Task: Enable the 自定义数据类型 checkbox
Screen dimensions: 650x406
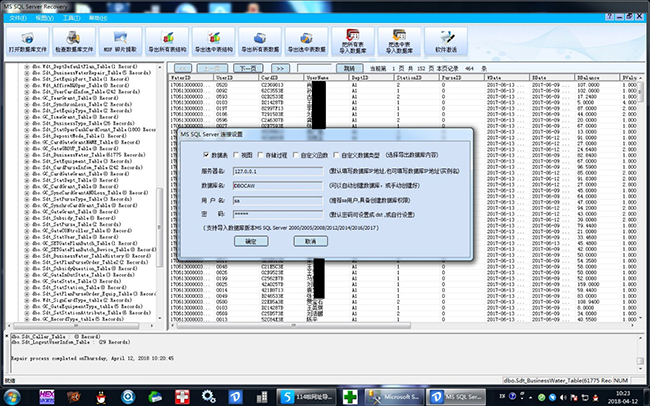Action: point(336,155)
